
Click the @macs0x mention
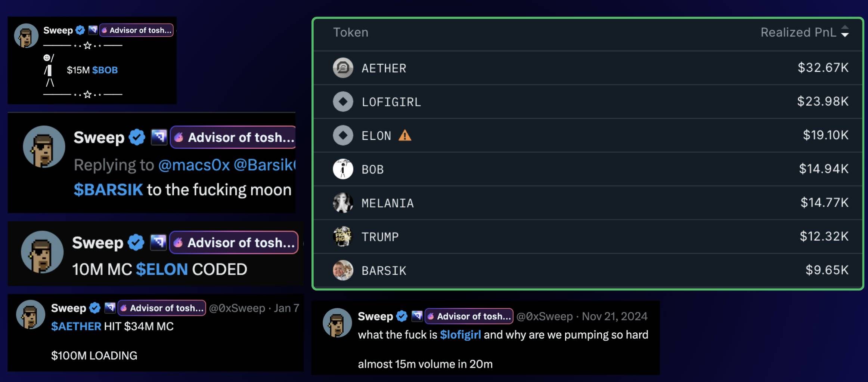[x=194, y=165]
